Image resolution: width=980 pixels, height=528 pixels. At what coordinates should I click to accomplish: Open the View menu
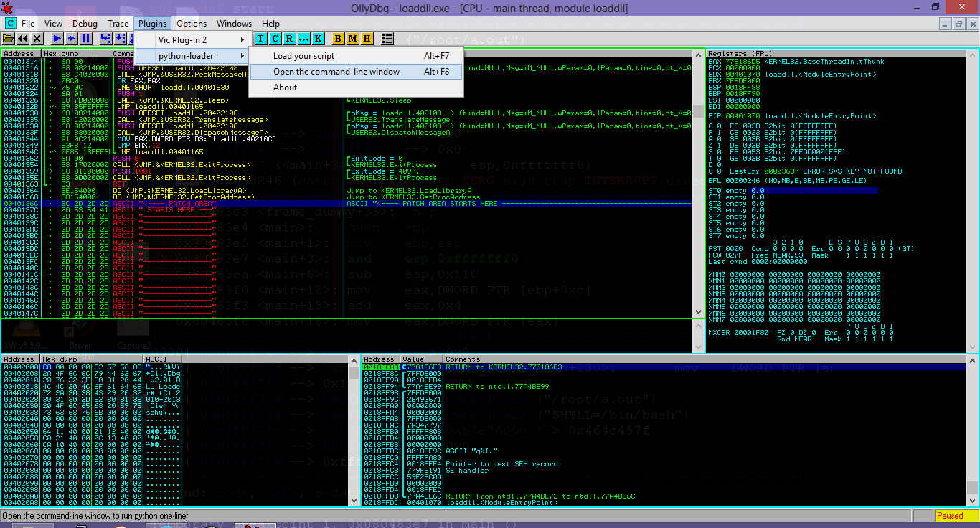53,24
